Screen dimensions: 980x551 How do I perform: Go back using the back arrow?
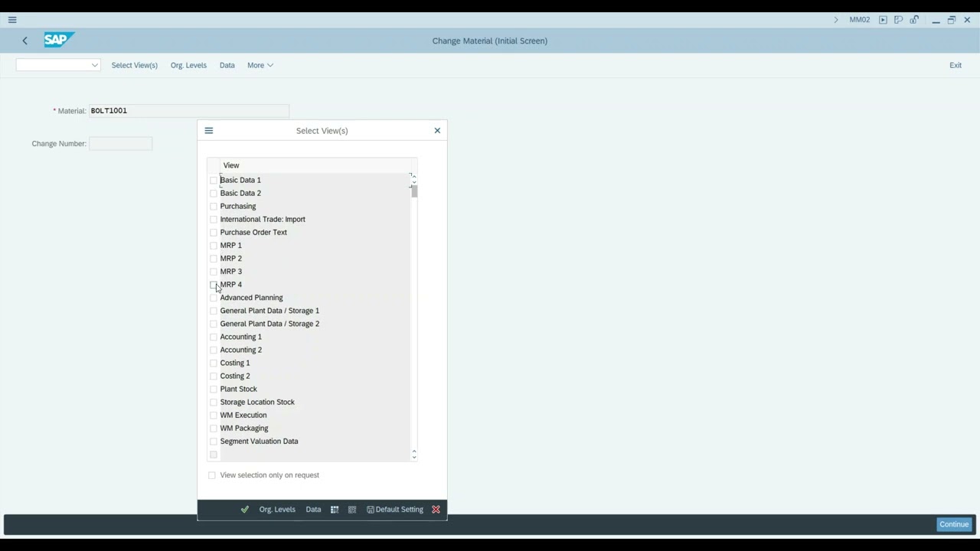point(24,41)
